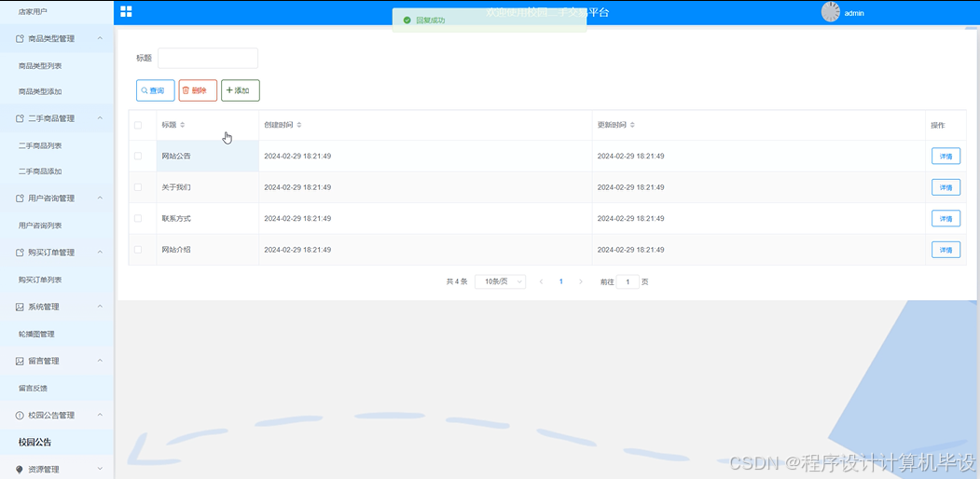Screen dimensions: 980x479
Task: Open 商品类型列表 menu item
Action: click(x=40, y=65)
